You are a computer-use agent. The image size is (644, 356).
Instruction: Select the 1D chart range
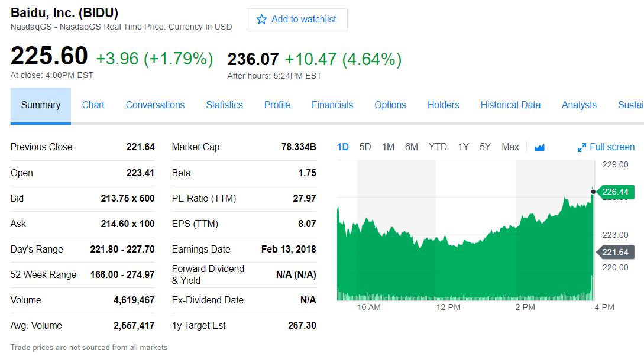click(342, 147)
